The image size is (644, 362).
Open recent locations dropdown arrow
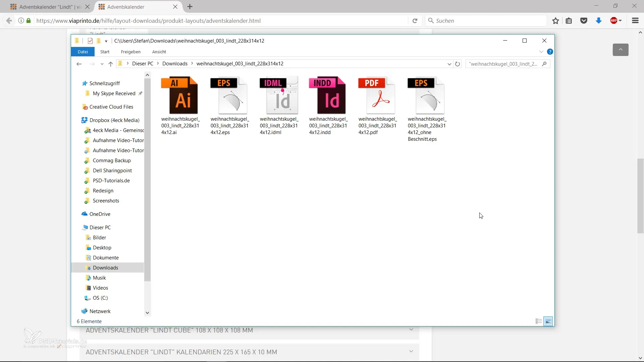[102, 64]
